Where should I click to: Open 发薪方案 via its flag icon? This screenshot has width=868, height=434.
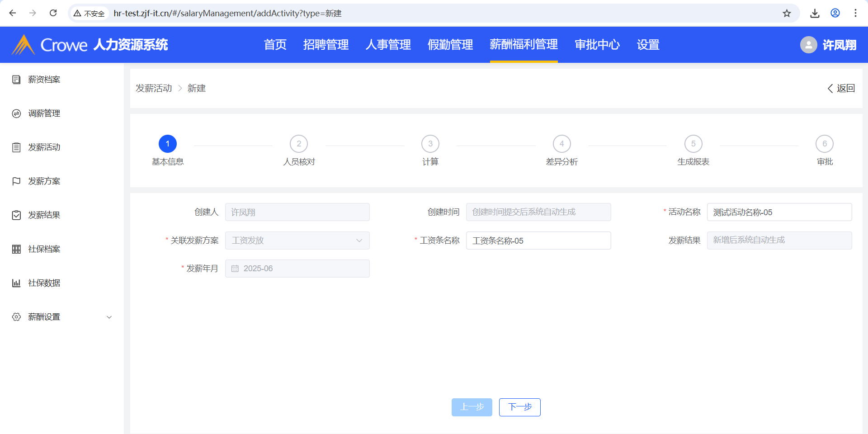click(x=16, y=181)
